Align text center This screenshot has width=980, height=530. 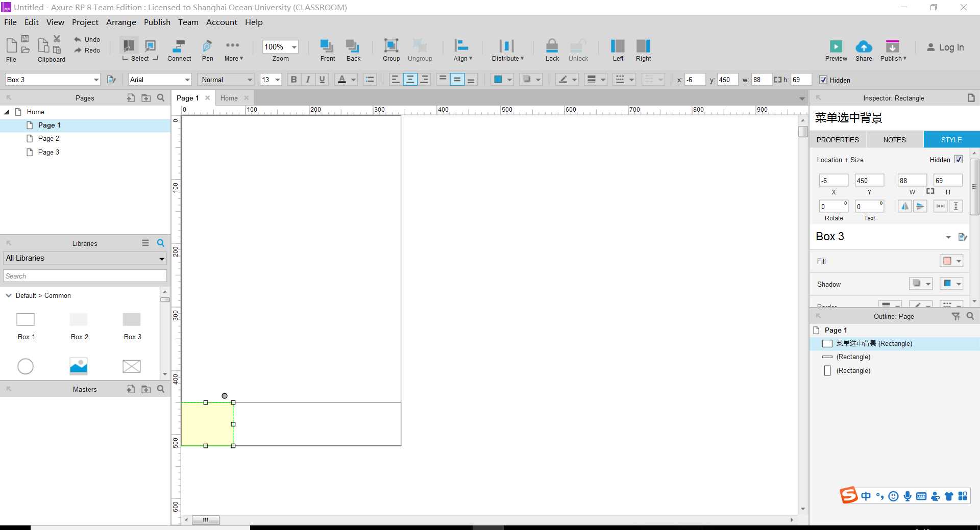[x=410, y=80]
